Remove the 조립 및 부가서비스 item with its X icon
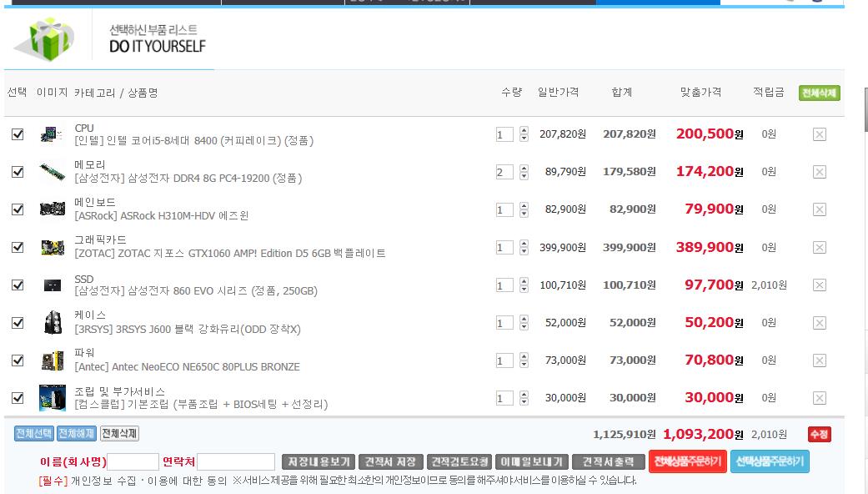The image size is (868, 494). click(x=820, y=398)
